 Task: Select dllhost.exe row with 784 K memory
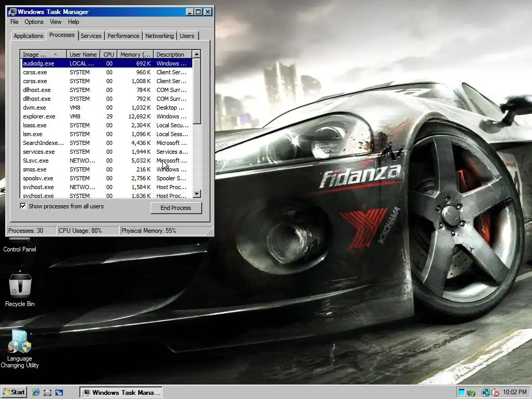(106, 90)
